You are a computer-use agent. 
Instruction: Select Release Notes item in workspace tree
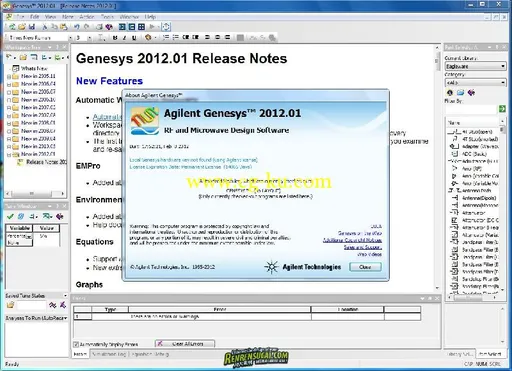[x=46, y=162]
